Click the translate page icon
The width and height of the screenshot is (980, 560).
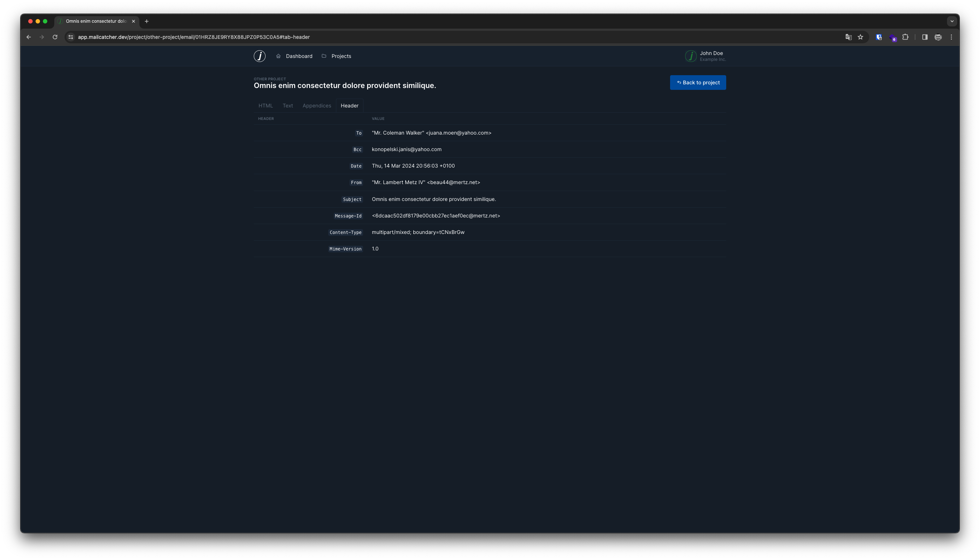848,37
